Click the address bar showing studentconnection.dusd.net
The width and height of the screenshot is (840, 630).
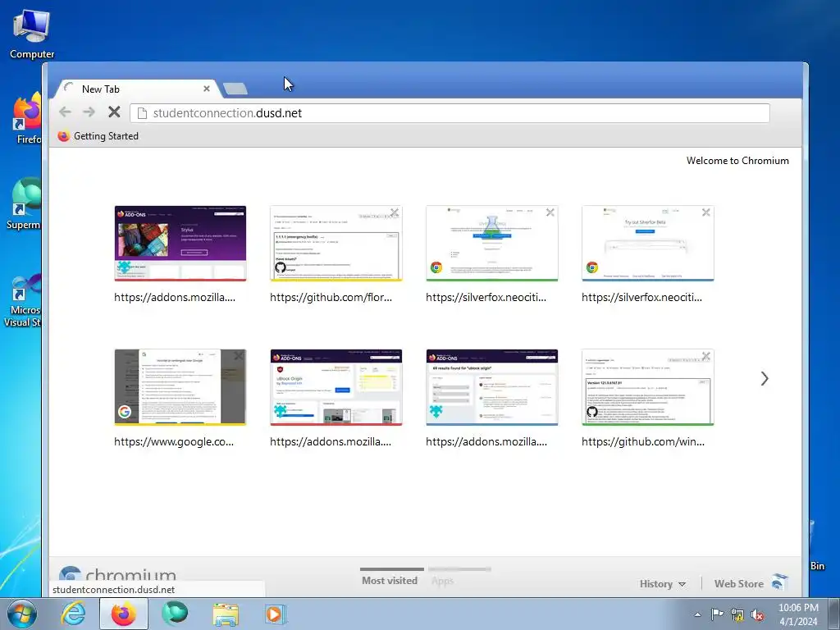pyautogui.click(x=450, y=113)
